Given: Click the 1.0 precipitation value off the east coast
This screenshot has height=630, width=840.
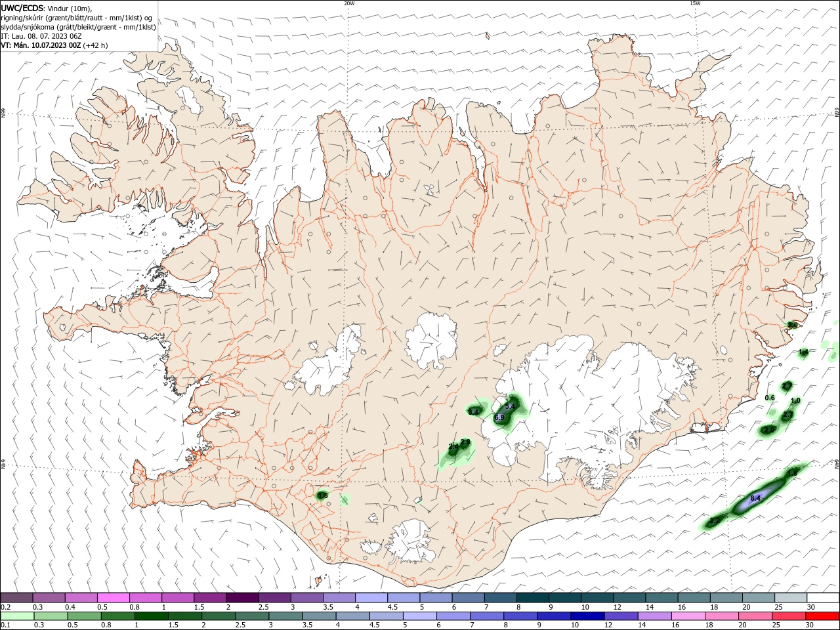Looking at the screenshot, I should (795, 401).
